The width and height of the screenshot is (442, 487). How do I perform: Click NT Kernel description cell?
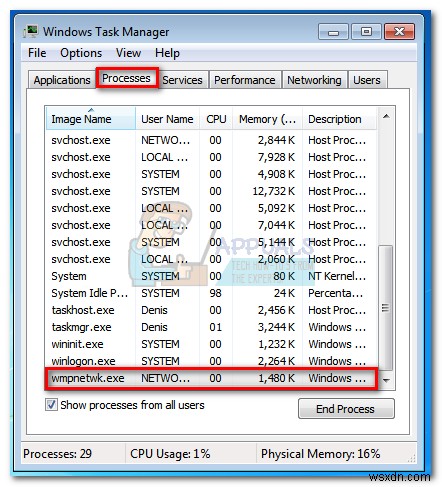[337, 276]
